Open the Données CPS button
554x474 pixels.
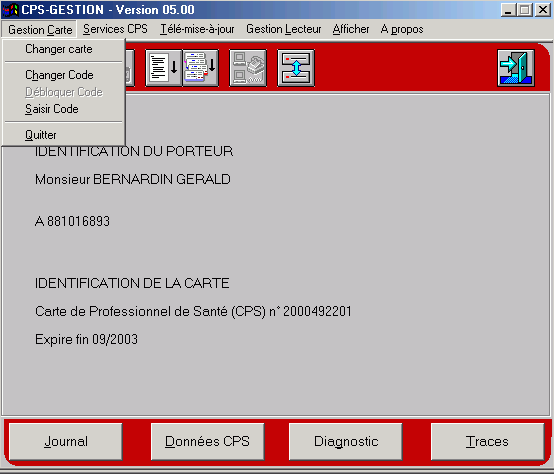pyautogui.click(x=207, y=442)
